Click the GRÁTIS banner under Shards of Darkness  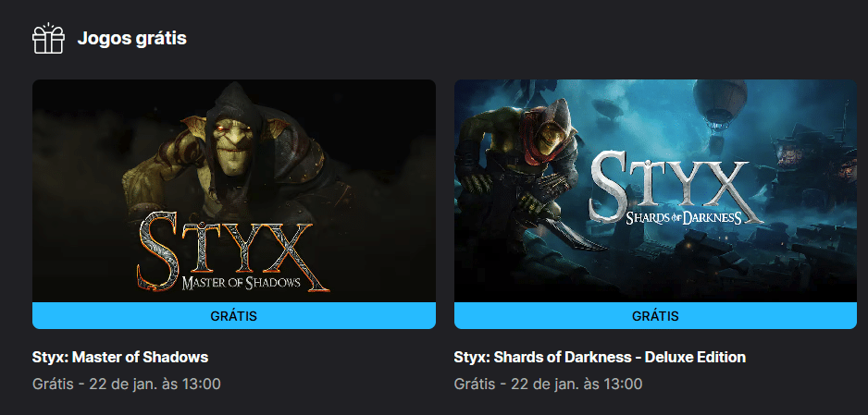pos(655,316)
